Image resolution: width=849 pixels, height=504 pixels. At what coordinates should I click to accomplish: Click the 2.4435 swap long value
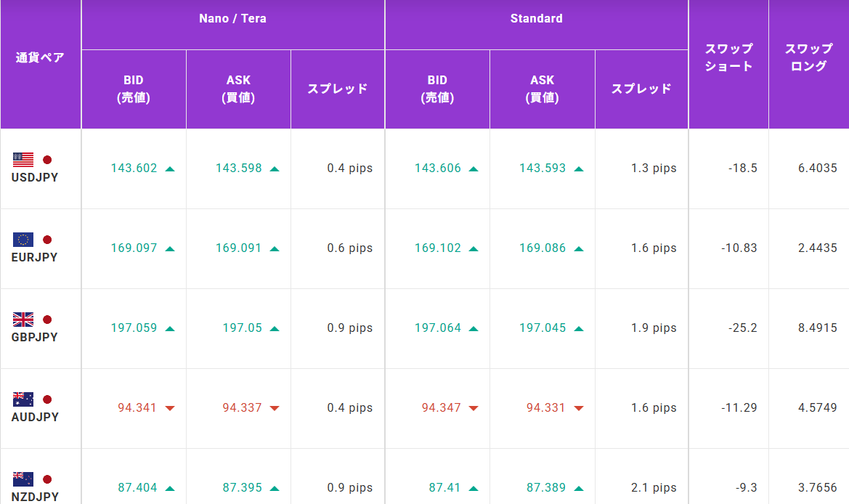[x=818, y=248]
